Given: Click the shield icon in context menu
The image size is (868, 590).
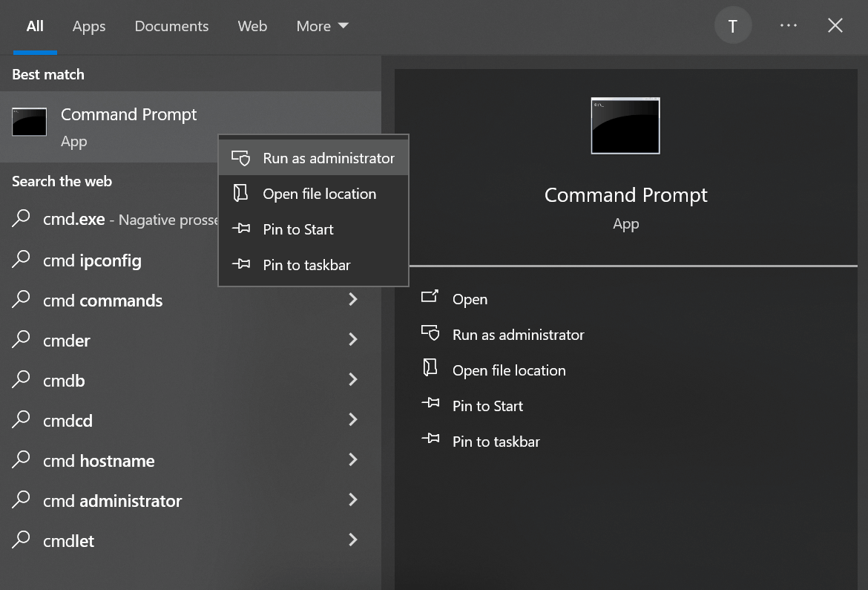Looking at the screenshot, I should pos(241,158).
